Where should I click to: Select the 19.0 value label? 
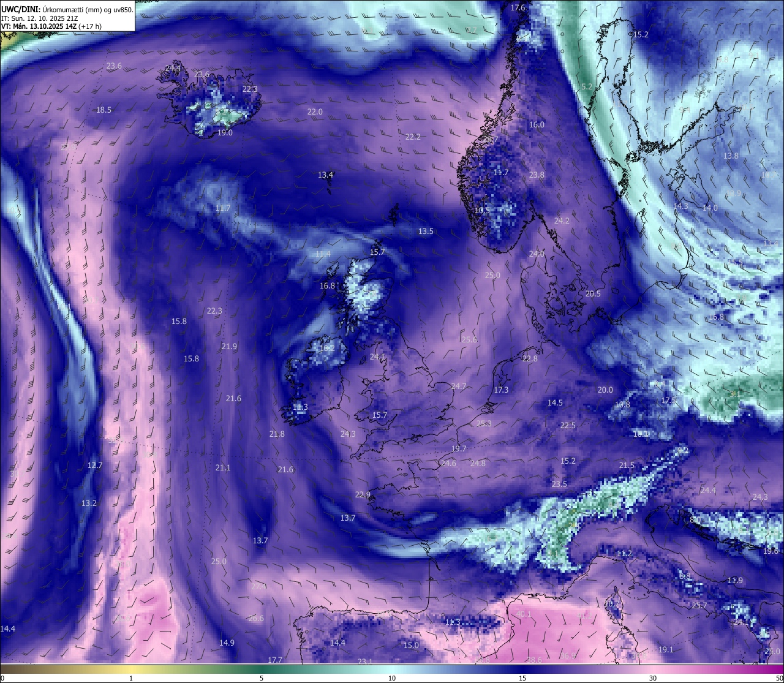tap(225, 133)
